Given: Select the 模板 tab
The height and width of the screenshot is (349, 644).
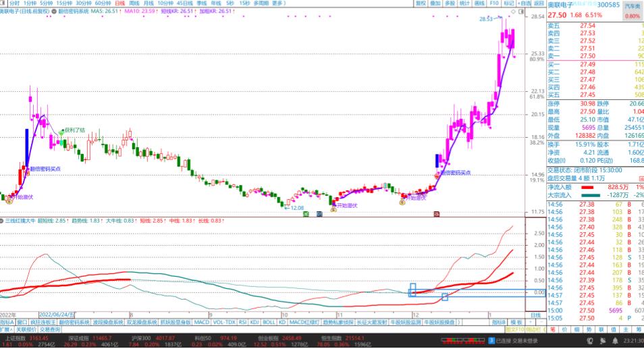Looking at the screenshot, I should click(x=516, y=322).
